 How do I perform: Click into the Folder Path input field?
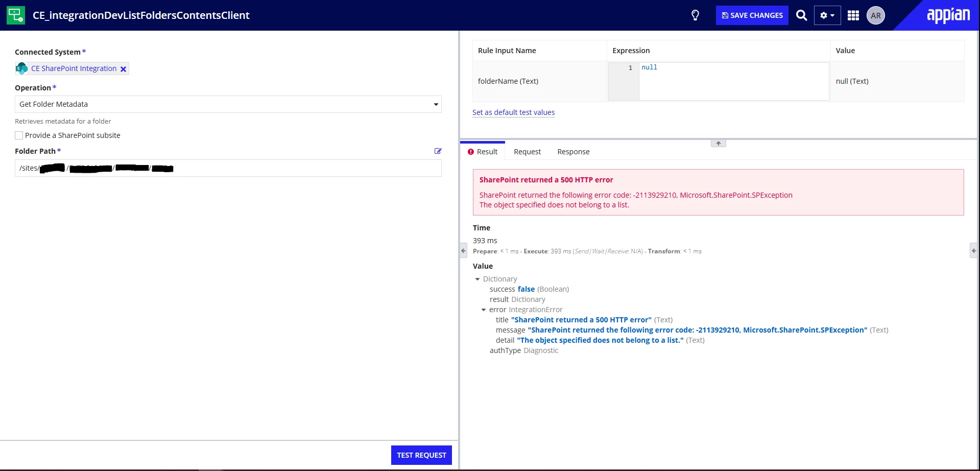tap(228, 168)
